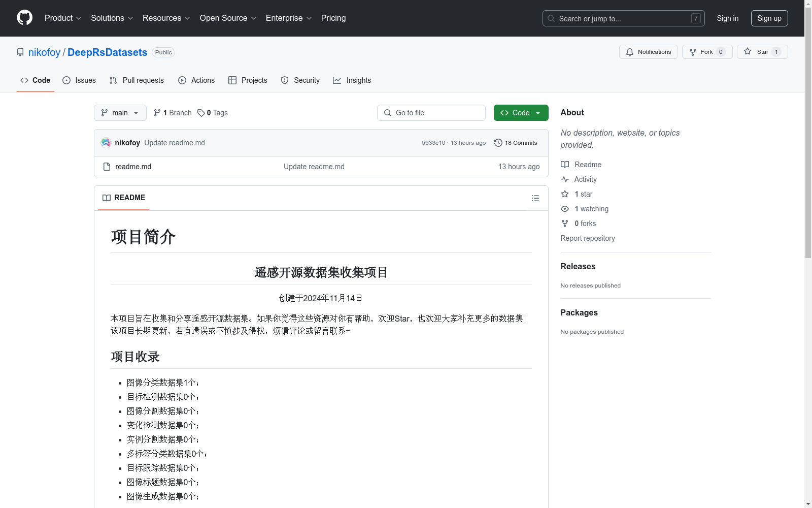Click the tags icon beside 0 Tags

coord(201,113)
